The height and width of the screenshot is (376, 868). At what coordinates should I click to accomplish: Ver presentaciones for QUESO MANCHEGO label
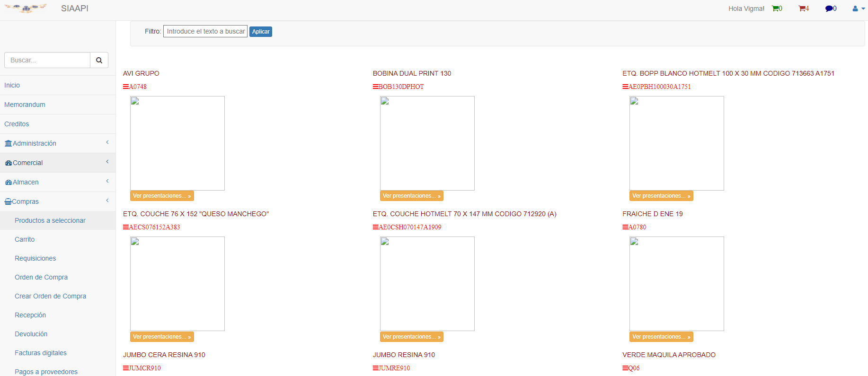162,337
